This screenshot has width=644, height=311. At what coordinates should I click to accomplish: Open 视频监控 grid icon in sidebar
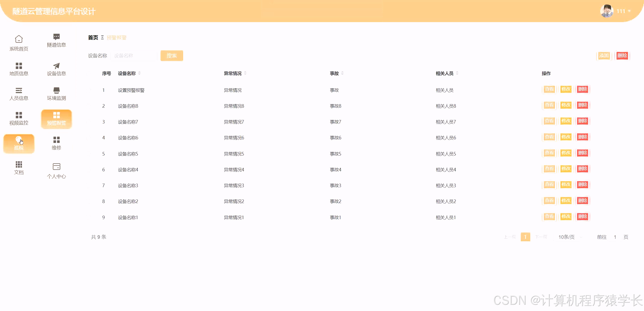[19, 115]
